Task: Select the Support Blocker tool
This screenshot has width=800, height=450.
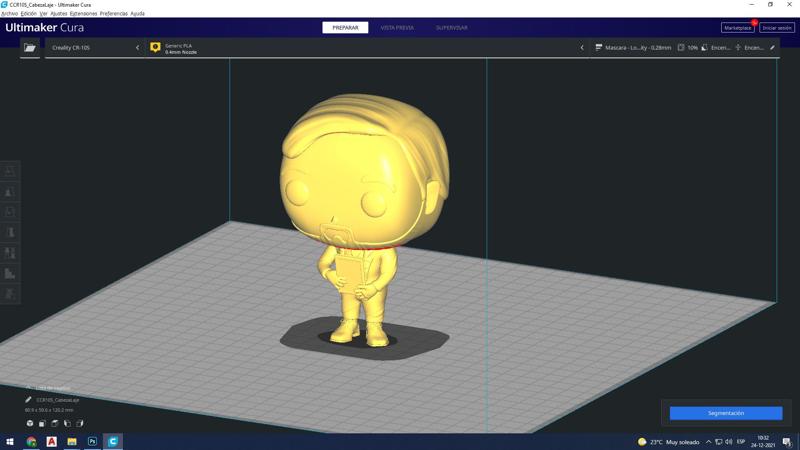Action: pos(10,273)
